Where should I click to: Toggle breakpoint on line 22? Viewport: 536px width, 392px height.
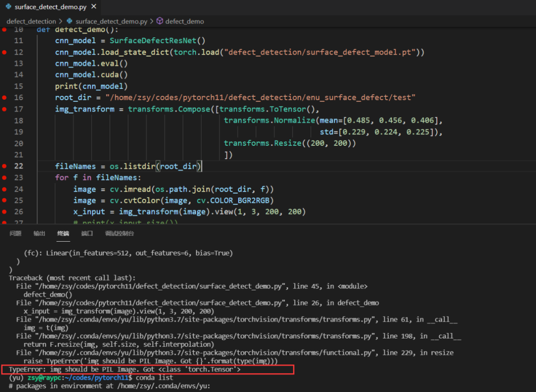(x=4, y=166)
